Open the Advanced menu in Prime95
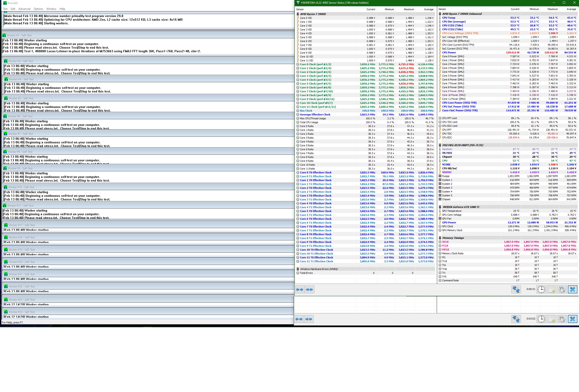The width and height of the screenshot is (579, 392). 24,9
